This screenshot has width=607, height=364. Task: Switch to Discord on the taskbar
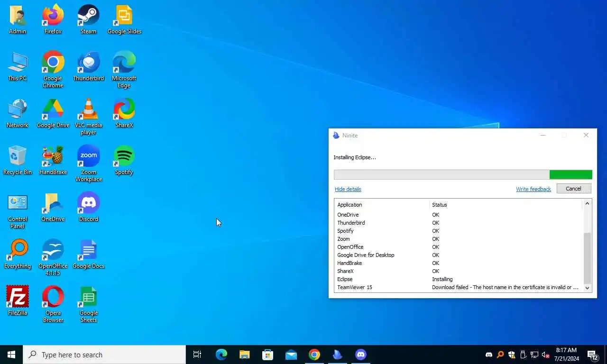[361, 355]
